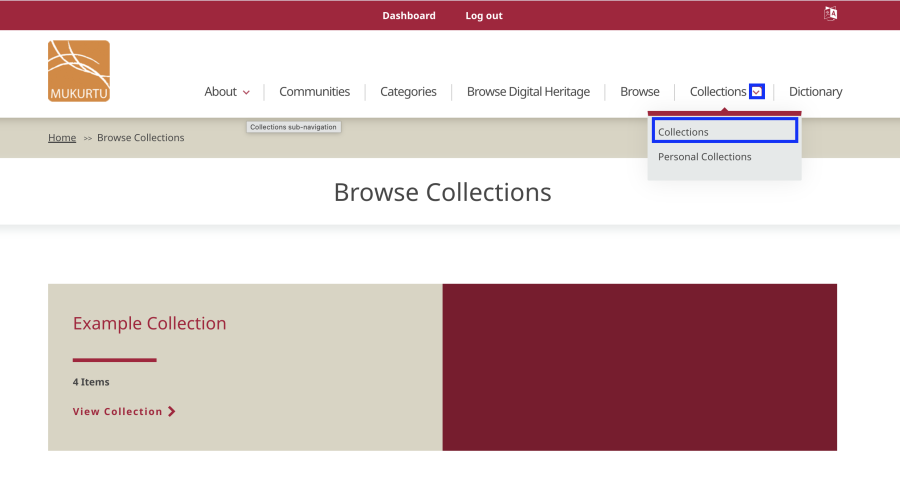Expand the About menu chevron
The height and width of the screenshot is (485, 900).
(246, 92)
